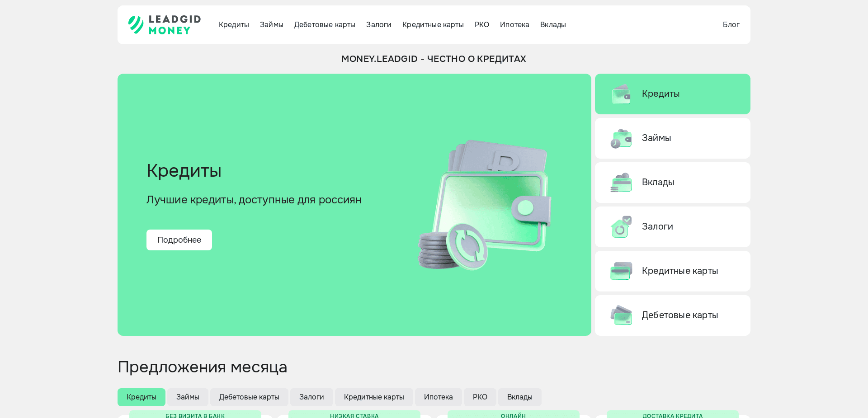Select the house icon next to Залоги
Image resolution: width=868 pixels, height=418 pixels.
[x=621, y=227]
